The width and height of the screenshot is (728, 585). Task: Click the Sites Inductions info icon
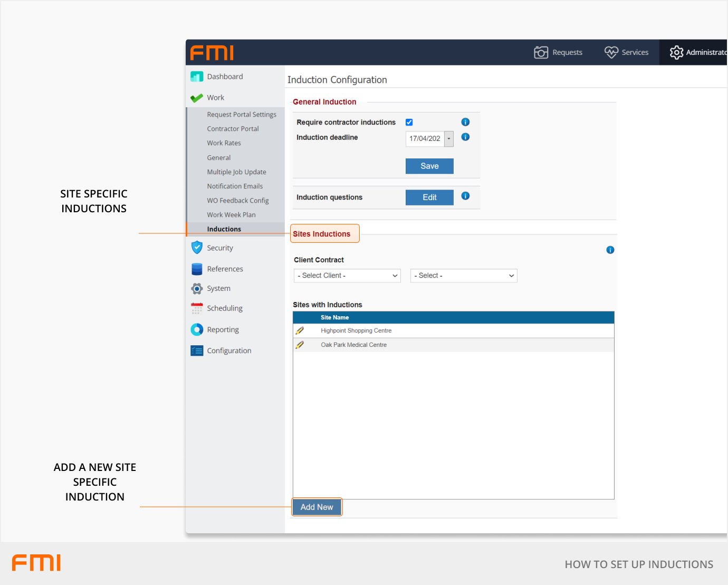click(610, 250)
